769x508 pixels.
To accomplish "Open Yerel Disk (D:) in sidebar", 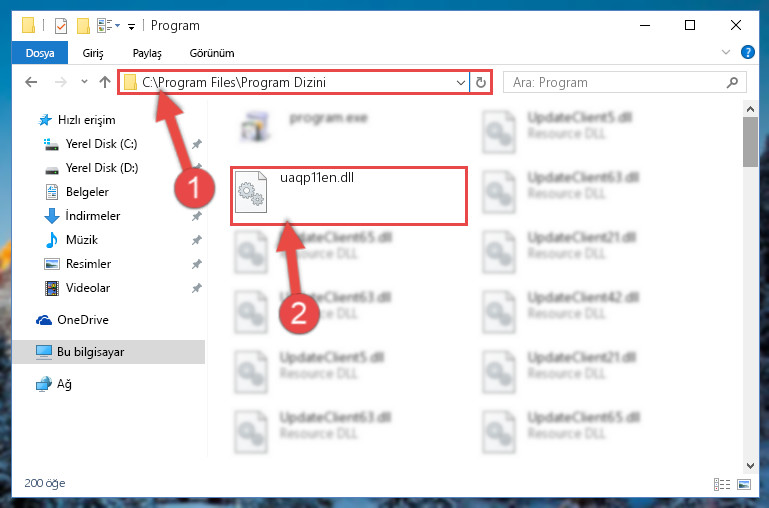I will [102, 168].
